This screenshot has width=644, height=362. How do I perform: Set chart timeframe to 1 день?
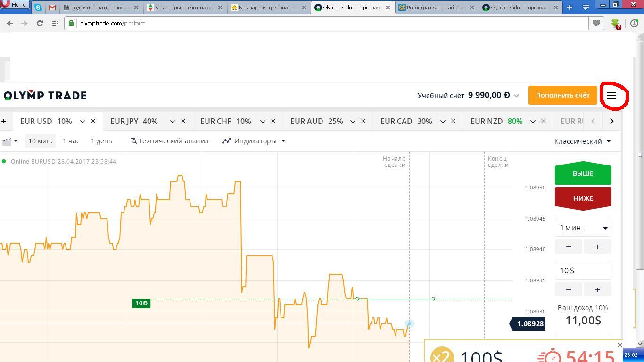[x=101, y=141]
